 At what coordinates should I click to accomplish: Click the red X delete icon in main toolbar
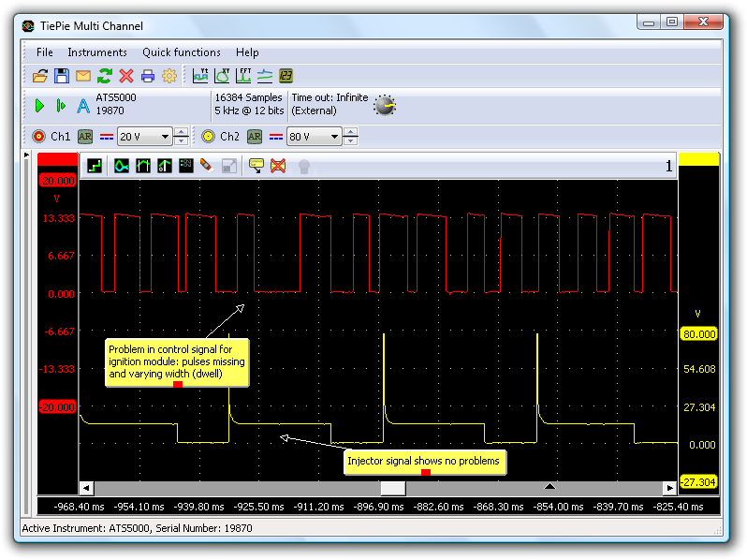click(126, 76)
